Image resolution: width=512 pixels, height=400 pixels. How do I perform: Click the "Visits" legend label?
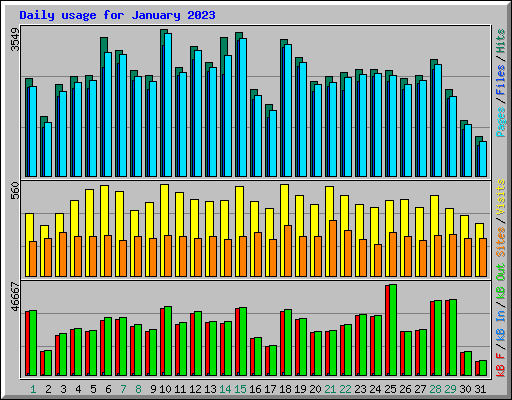501,197
